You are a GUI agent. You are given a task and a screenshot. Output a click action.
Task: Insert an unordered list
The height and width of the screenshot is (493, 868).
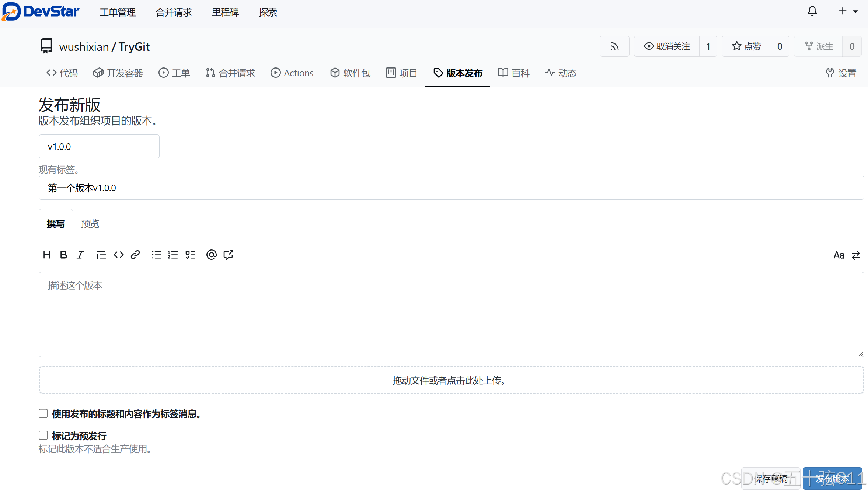pos(156,255)
